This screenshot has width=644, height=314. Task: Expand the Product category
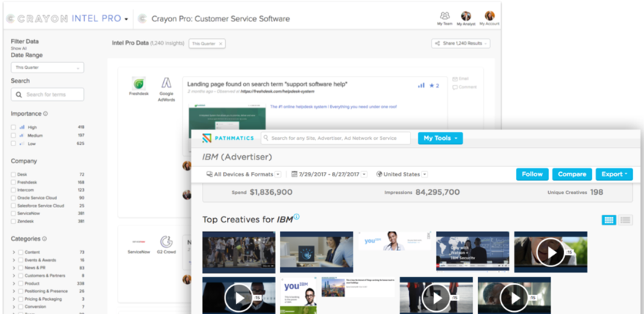pos(14,283)
